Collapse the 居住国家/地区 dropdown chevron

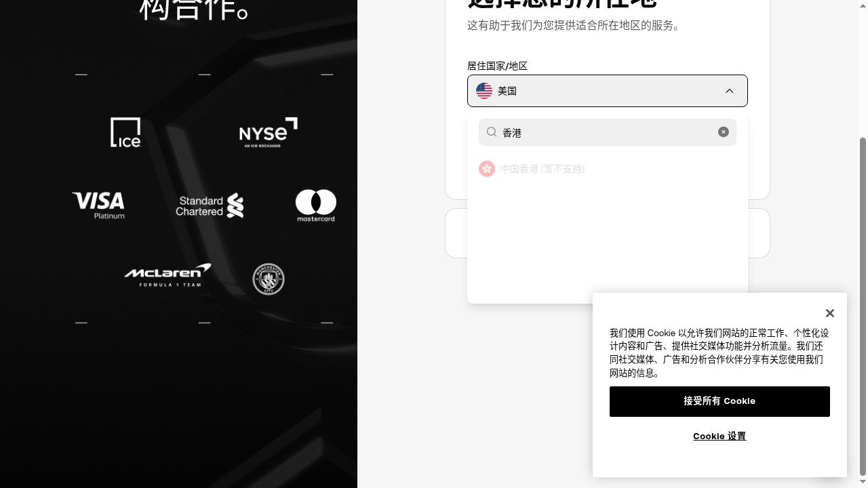pos(730,91)
